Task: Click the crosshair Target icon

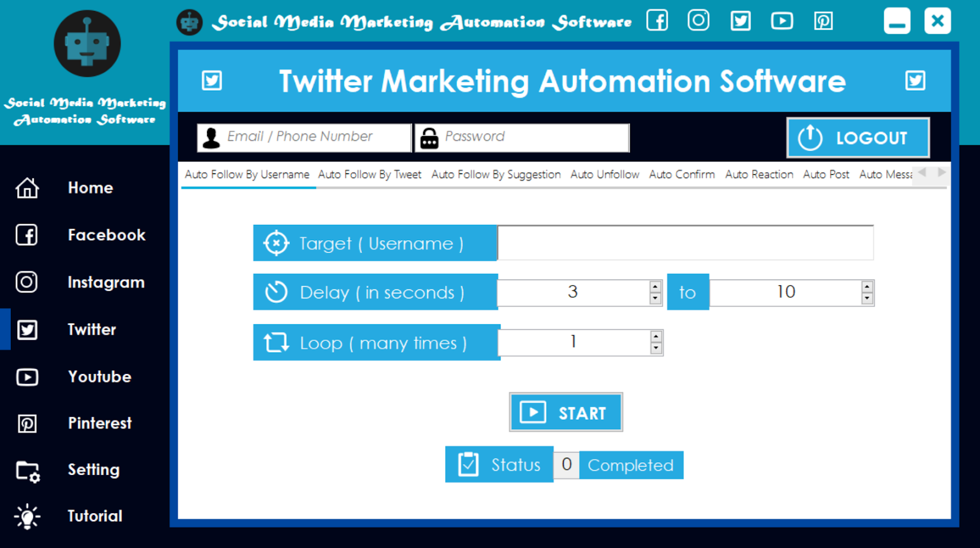Action: 276,243
